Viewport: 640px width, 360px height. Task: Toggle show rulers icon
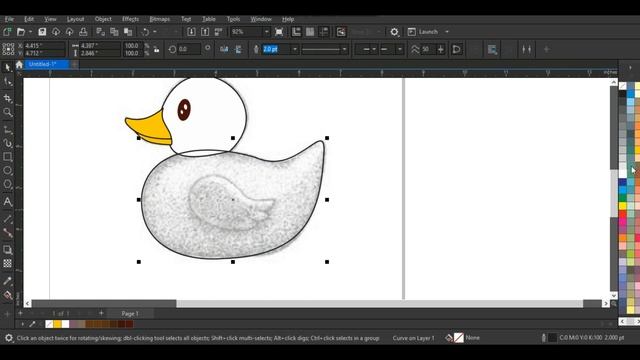point(296,32)
